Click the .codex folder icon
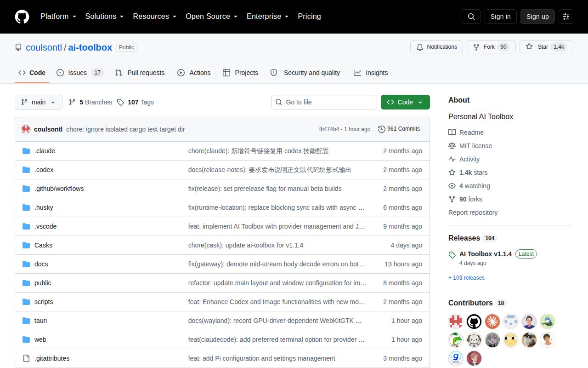The height and width of the screenshot is (368, 588). coord(26,170)
